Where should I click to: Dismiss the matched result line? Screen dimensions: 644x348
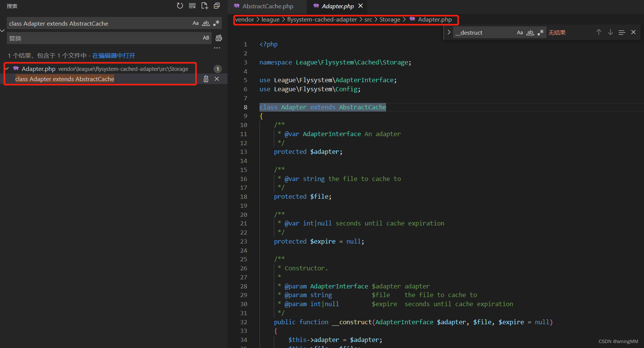(x=217, y=79)
